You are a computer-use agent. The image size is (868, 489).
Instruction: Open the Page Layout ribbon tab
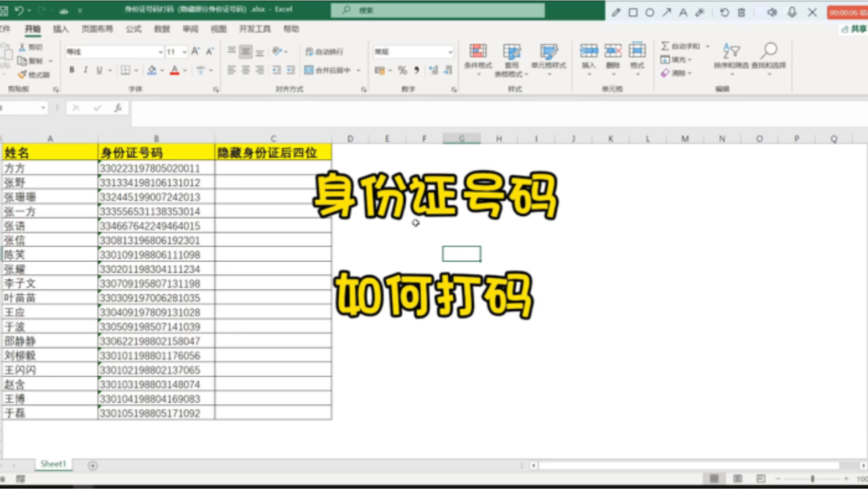[x=97, y=29]
